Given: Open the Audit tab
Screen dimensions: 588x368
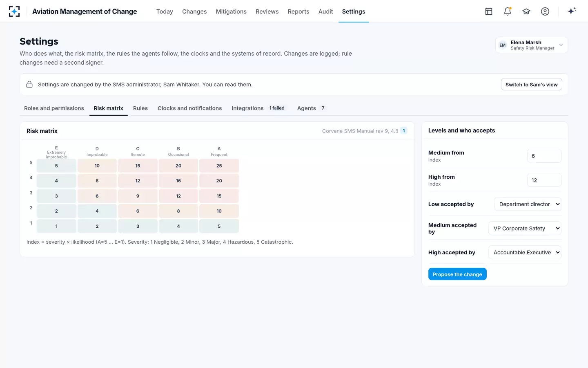Looking at the screenshot, I should tap(326, 11).
